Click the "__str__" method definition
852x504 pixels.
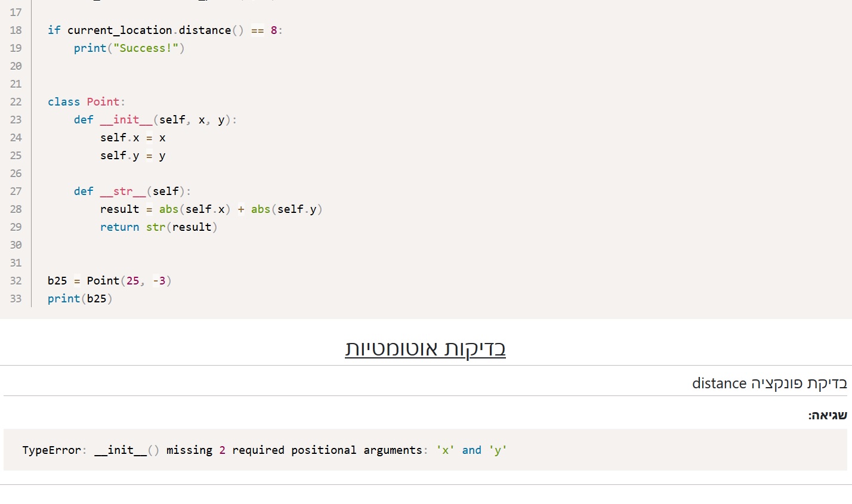tap(123, 191)
